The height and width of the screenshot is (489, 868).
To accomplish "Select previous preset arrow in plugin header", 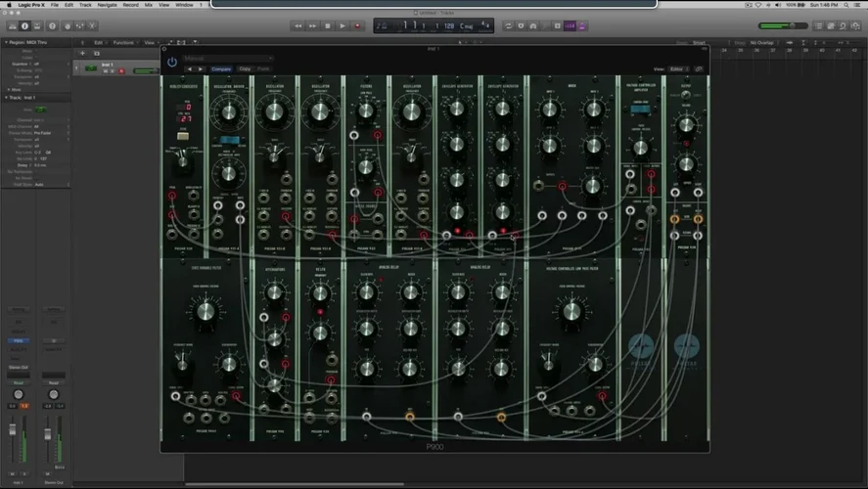I will click(x=189, y=69).
